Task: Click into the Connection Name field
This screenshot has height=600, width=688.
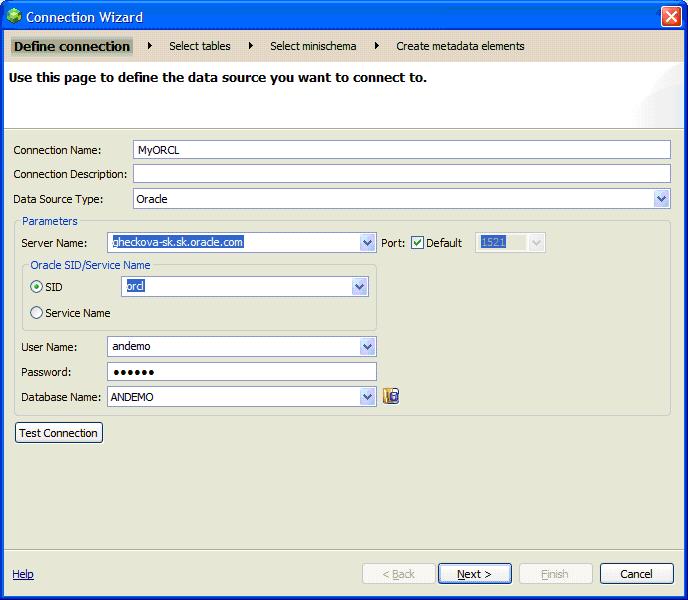Action: click(x=401, y=150)
